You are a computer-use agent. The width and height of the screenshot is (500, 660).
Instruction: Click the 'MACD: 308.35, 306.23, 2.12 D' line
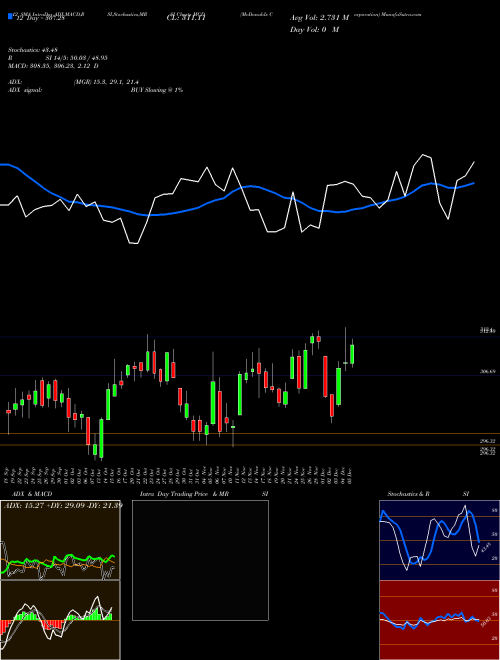(53, 66)
